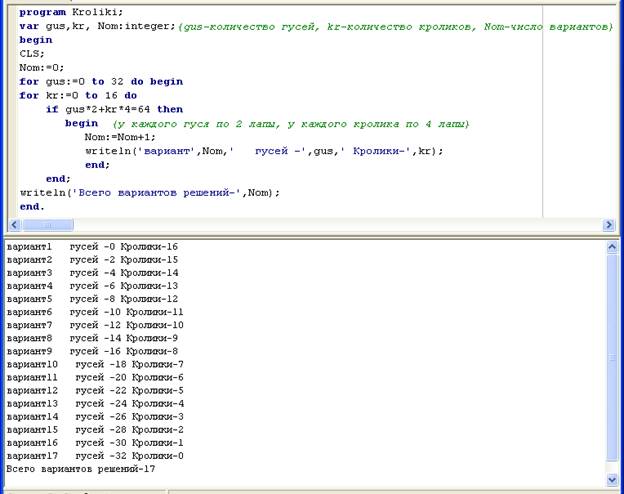Image resolution: width=624 pixels, height=494 pixels.
Task: Click output row 'вариант7 гусей -12 Кролики-10'
Action: coord(95,325)
